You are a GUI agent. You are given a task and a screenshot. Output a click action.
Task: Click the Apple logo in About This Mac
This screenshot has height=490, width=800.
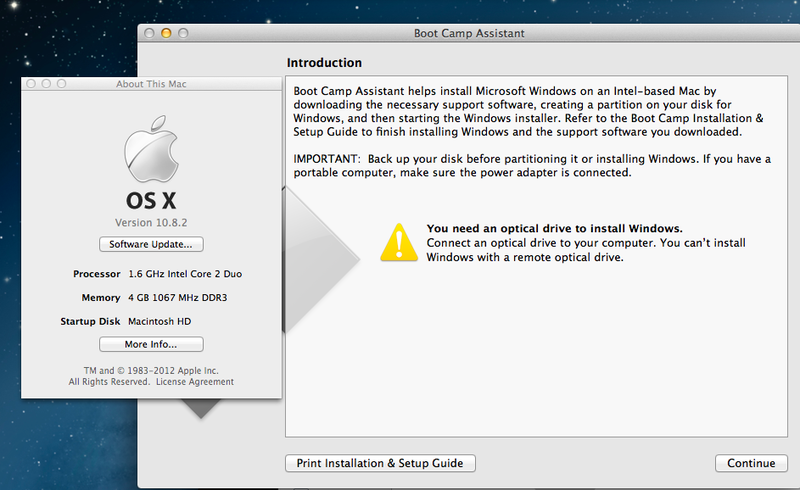152,149
